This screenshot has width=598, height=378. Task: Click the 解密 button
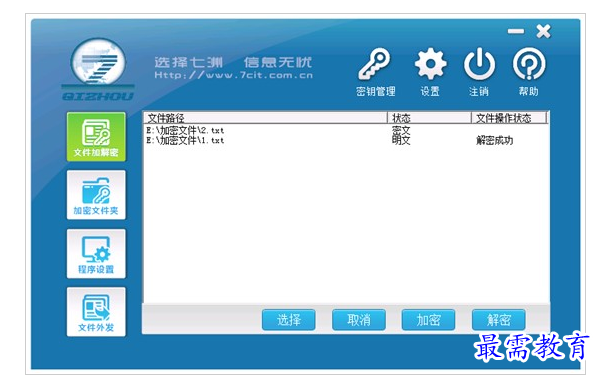498,320
